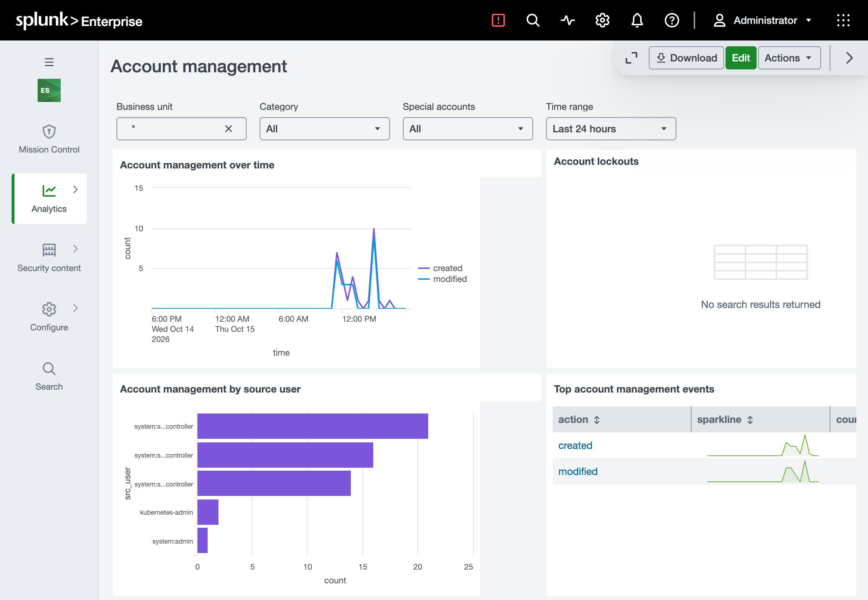
Task: Click the sparkline in the modified row
Action: point(763,471)
